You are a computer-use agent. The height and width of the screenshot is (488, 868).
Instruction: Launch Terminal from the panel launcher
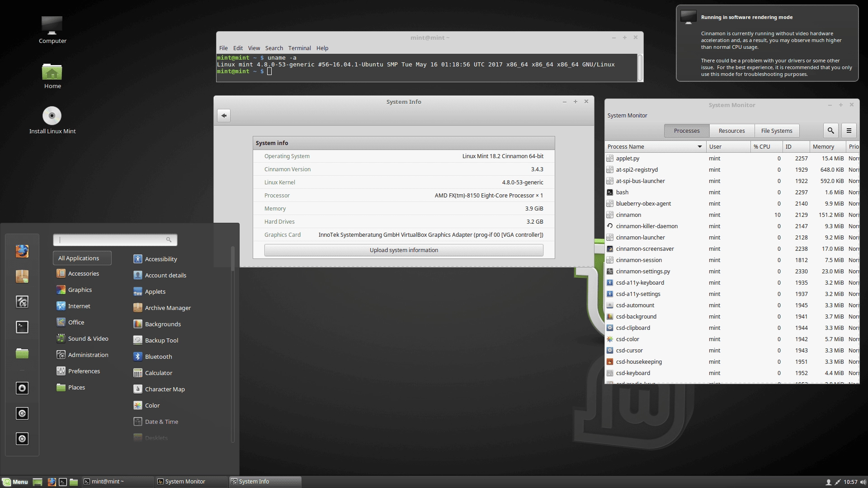[x=63, y=482]
